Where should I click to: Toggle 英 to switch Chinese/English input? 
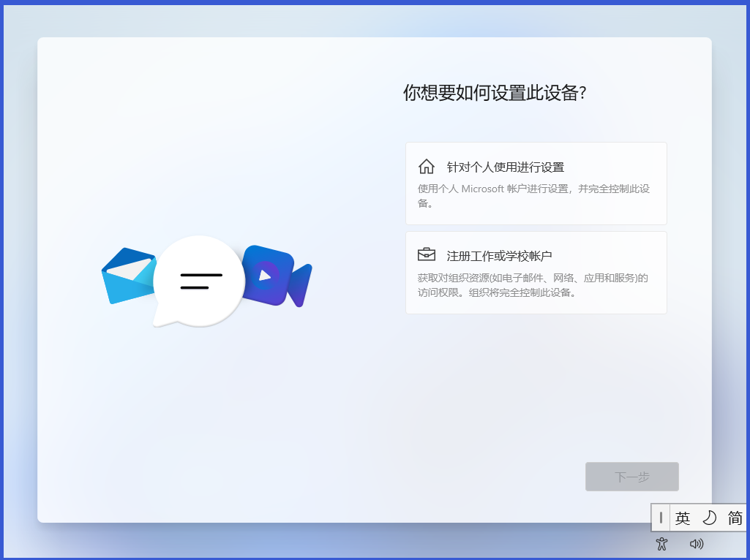tap(682, 518)
